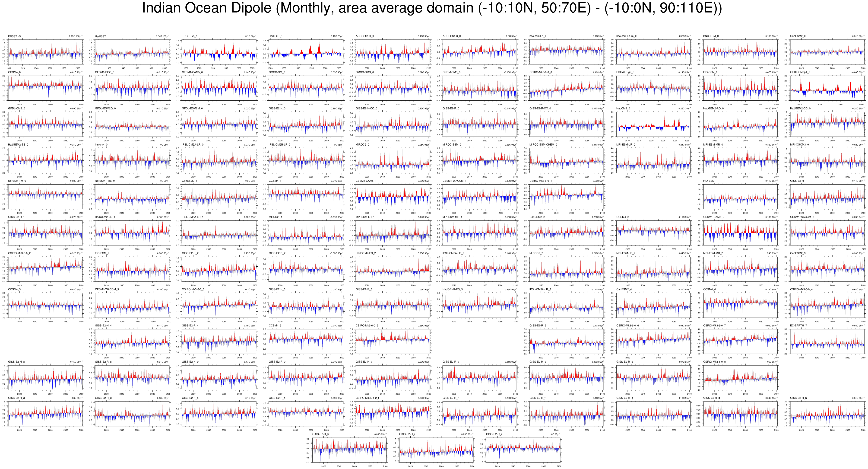Select the CSIRO-Mk3-6-0_0 chart

[567, 88]
